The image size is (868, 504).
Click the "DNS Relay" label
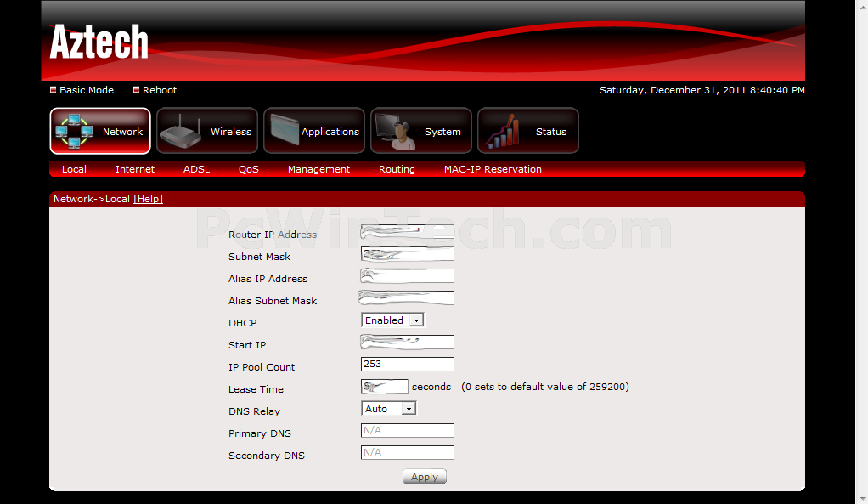pyautogui.click(x=254, y=411)
